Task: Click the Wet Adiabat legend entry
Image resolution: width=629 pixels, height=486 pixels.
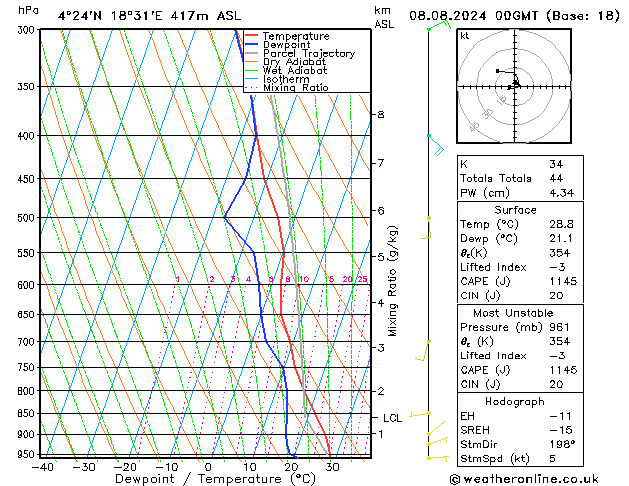Action: click(x=286, y=70)
